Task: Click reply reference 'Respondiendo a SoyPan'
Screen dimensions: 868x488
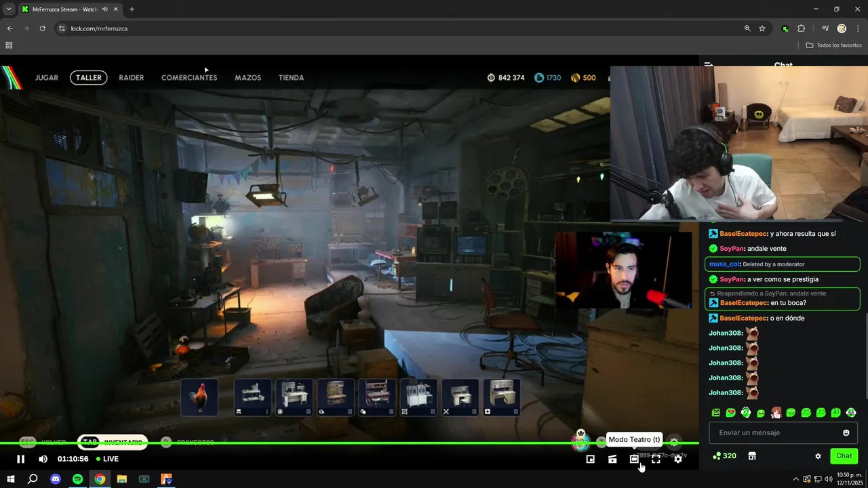Action: coord(768,293)
